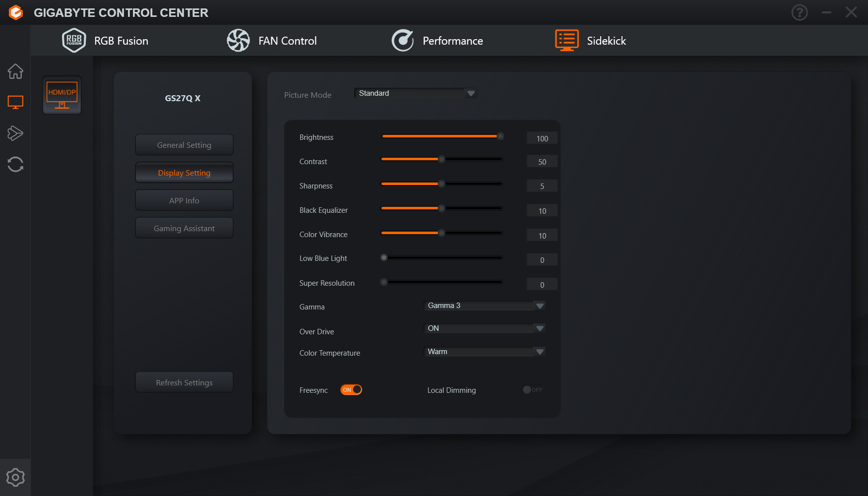Screen dimensions: 868x496
Task: Click the FAN Control fan icon
Action: 238,40
